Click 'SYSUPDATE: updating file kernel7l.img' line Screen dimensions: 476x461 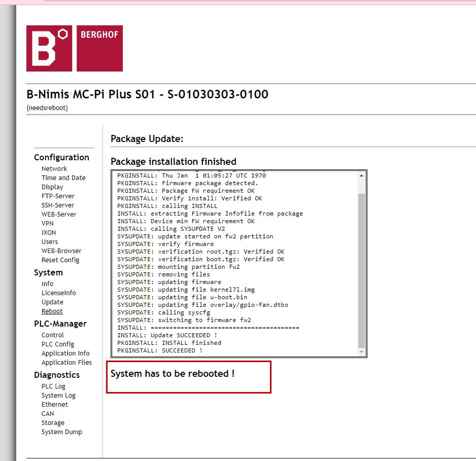click(186, 290)
